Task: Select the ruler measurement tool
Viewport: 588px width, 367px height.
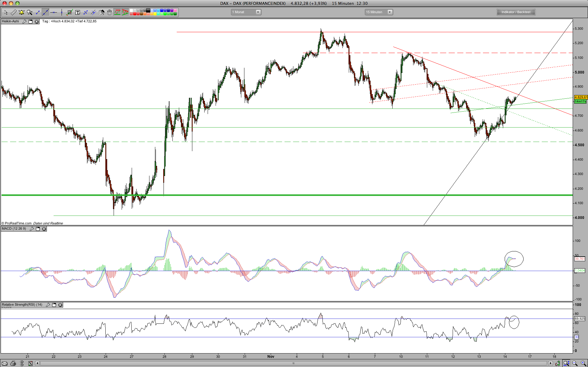Action: (13, 12)
